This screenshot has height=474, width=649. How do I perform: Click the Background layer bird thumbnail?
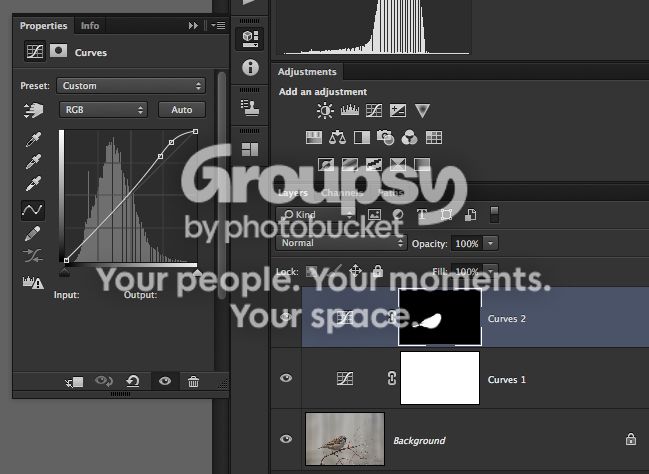pyautogui.click(x=345, y=439)
